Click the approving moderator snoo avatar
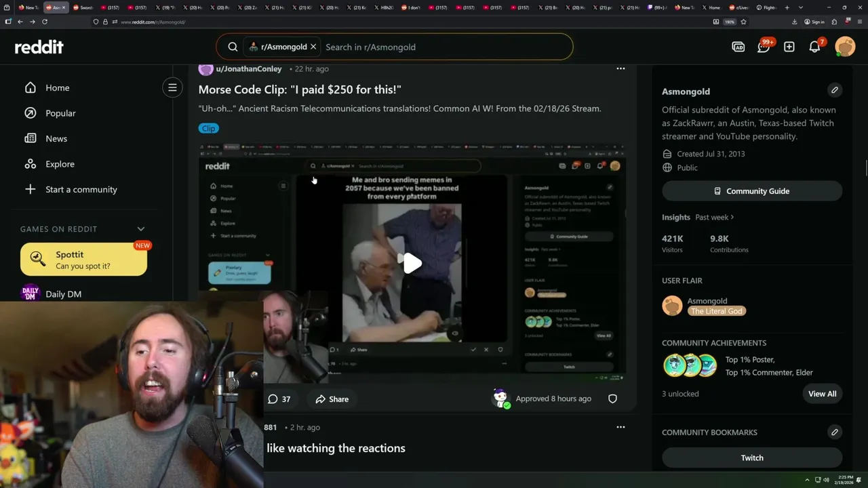The height and width of the screenshot is (488, 868). (500, 399)
